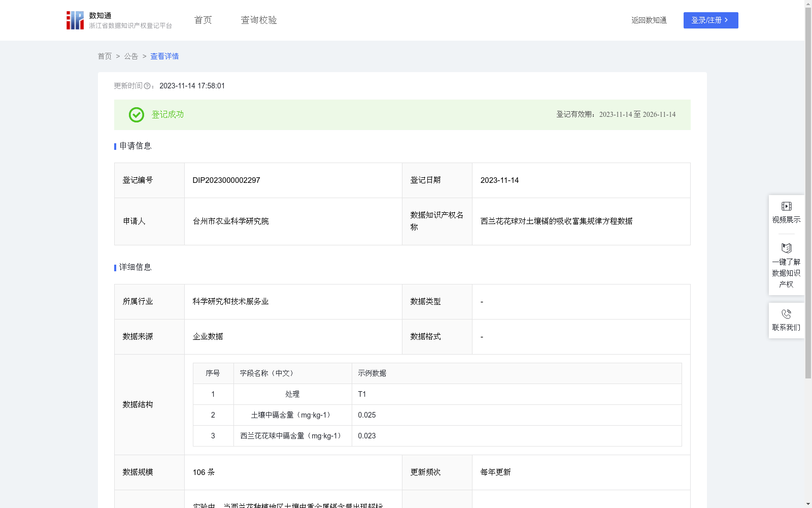
Task: Open the 视频展示 video icon
Action: tap(786, 206)
